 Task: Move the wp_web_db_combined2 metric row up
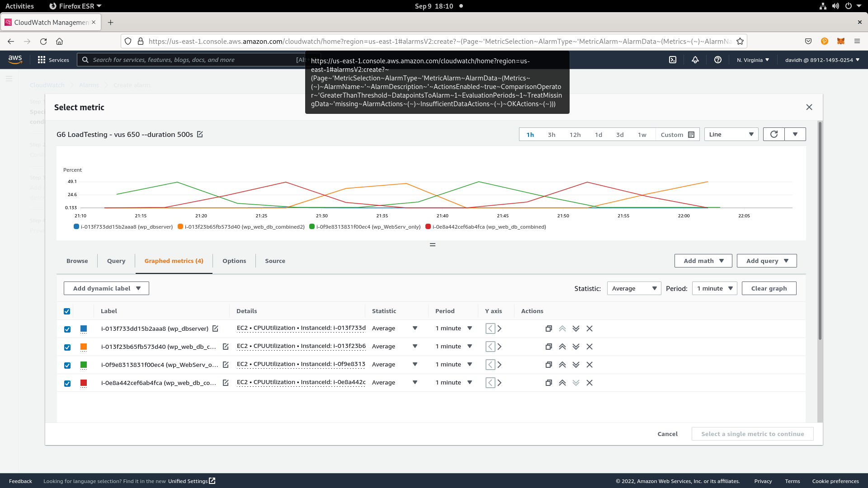pyautogui.click(x=562, y=347)
